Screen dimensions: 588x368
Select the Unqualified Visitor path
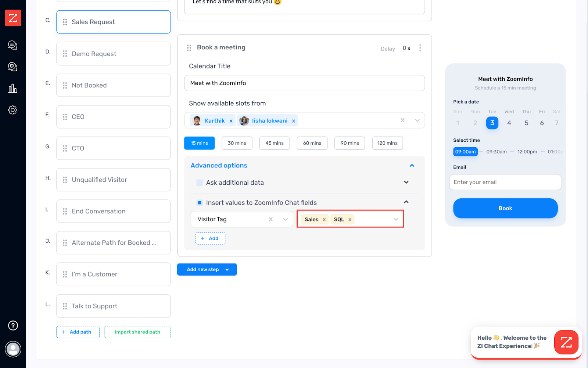113,180
